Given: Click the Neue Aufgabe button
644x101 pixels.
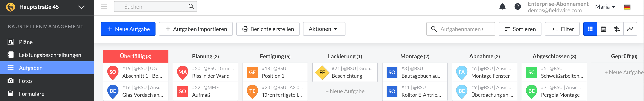Looking at the screenshot, I should point(128,29).
